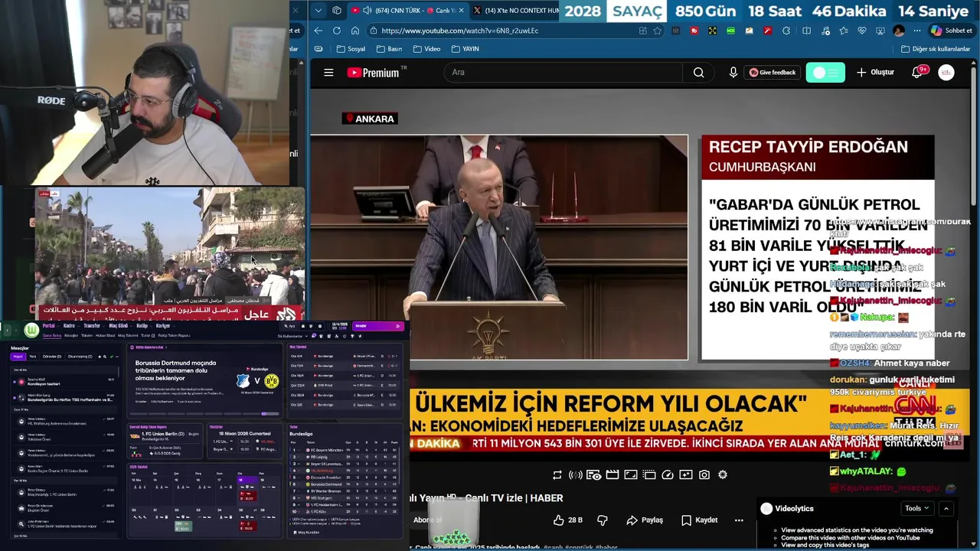The height and width of the screenshot is (551, 980).
Task: Click the YouTube Ara search field
Action: coord(563,73)
